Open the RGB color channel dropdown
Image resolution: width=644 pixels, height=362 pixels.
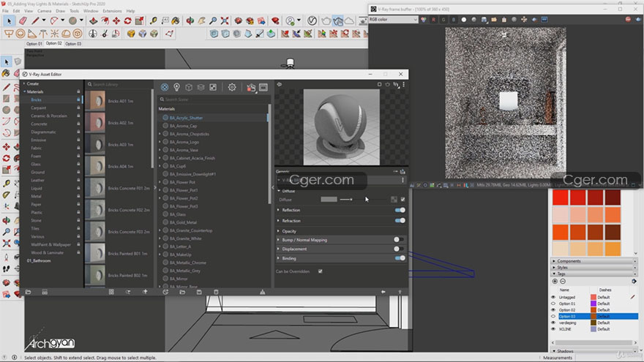[393, 19]
